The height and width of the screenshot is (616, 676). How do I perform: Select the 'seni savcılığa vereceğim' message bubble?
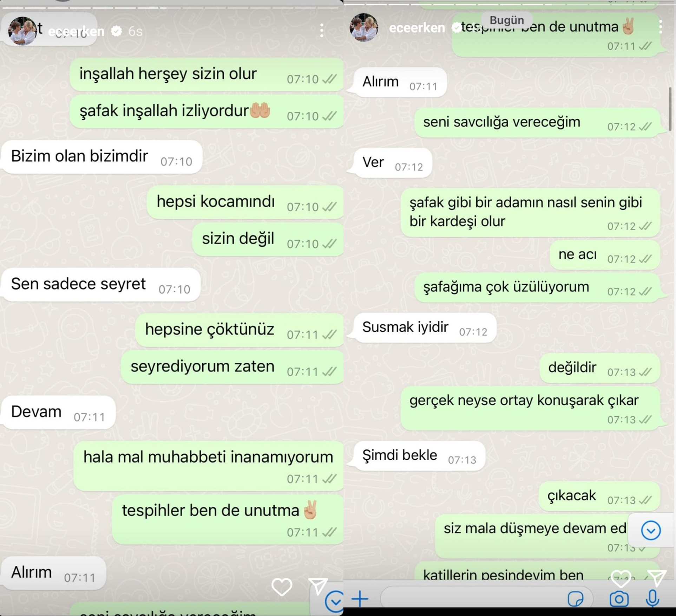click(x=537, y=123)
